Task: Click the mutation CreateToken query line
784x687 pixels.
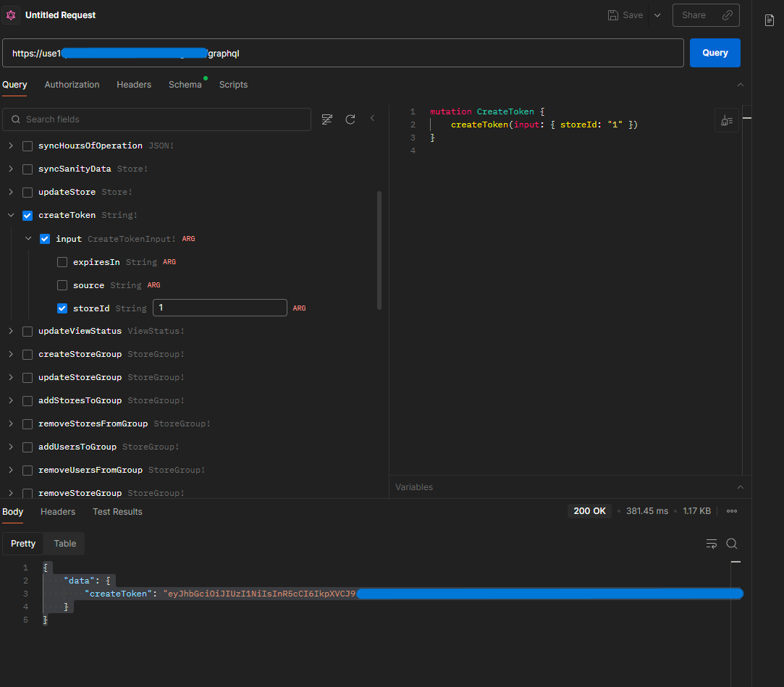Action: point(487,111)
